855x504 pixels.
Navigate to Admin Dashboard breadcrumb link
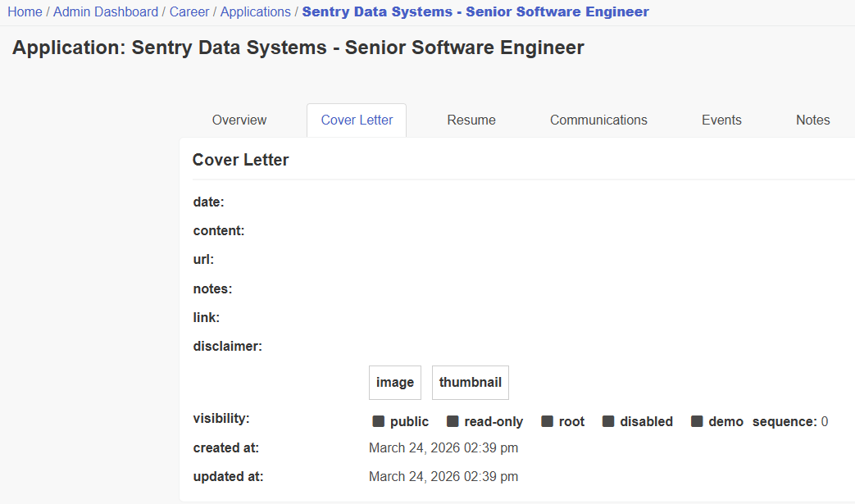pos(105,11)
